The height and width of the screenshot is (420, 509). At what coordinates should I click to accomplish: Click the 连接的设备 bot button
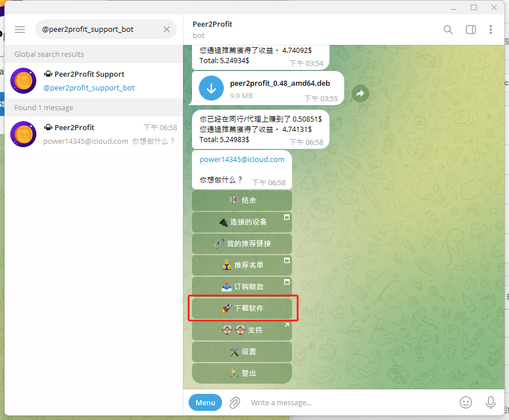pos(242,222)
